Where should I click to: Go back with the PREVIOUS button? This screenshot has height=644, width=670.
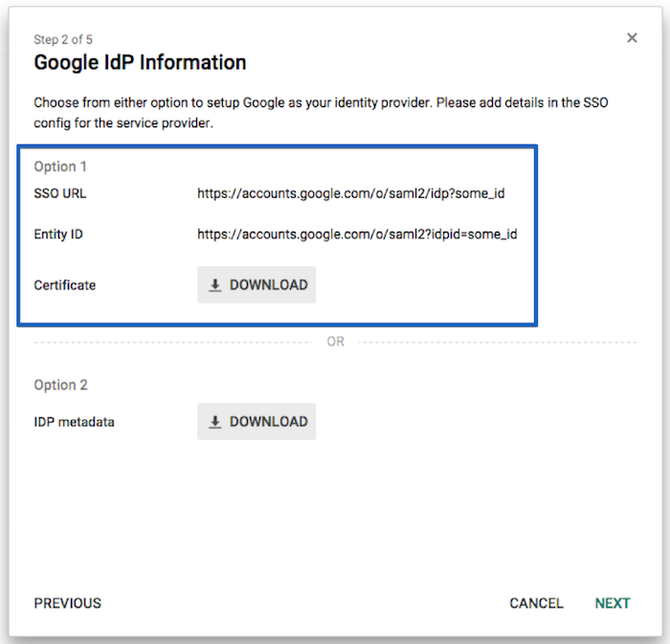coord(68,603)
